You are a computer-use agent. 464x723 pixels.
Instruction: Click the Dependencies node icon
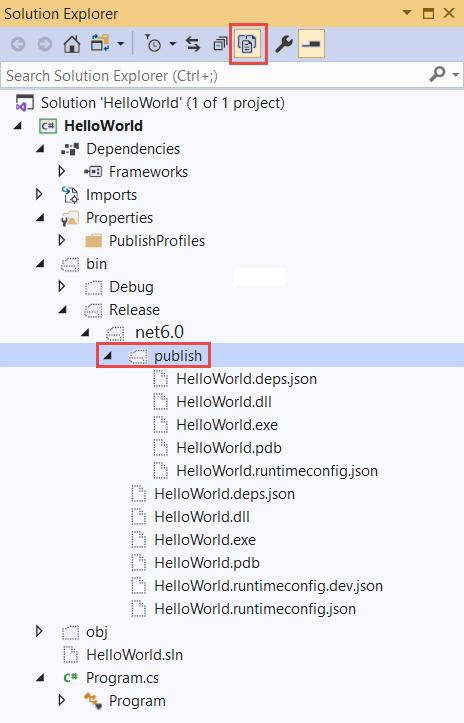(70, 149)
